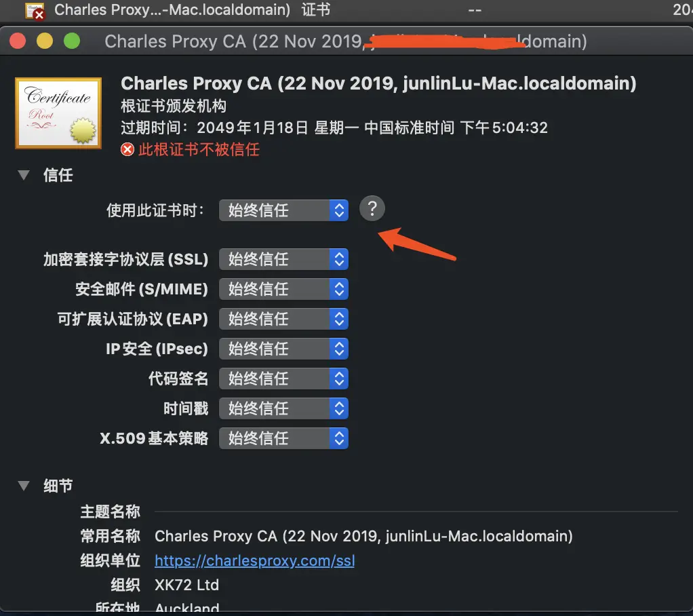Open the 代码签名 code signing dropdown
Viewport: 693px width, 616px height.
point(283,379)
